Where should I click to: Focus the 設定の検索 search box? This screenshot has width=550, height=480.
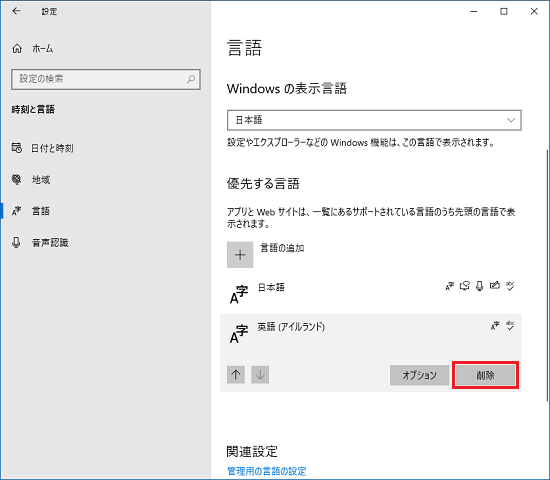pos(106,79)
